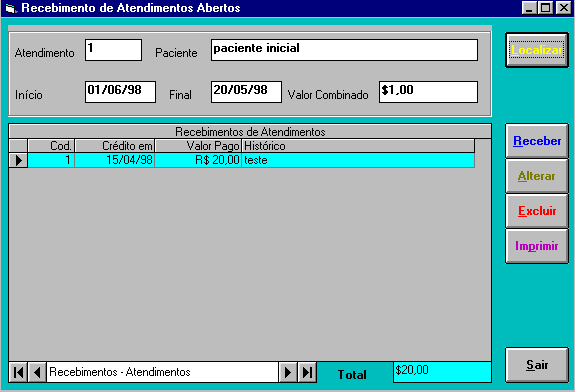Minimize the Recebimento de Atendimentos window
The image size is (575, 392).
(x=529, y=8)
